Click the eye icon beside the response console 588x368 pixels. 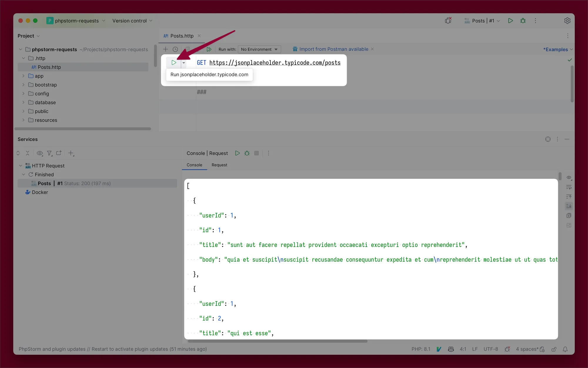pos(569,178)
